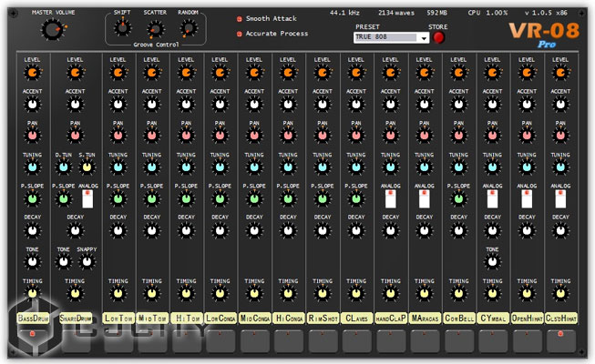Trigger the BassDrum pad at bottom
595x364 pixels.
[33, 340]
